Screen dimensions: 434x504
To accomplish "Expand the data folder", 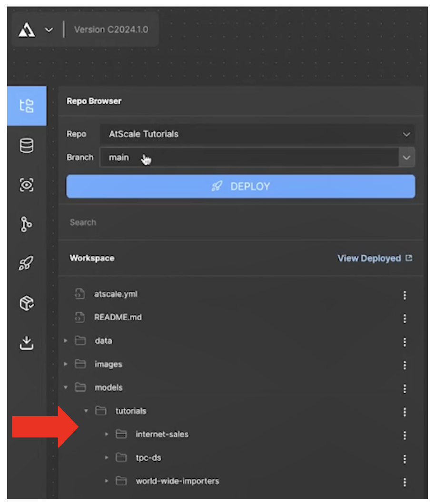I will click(65, 341).
